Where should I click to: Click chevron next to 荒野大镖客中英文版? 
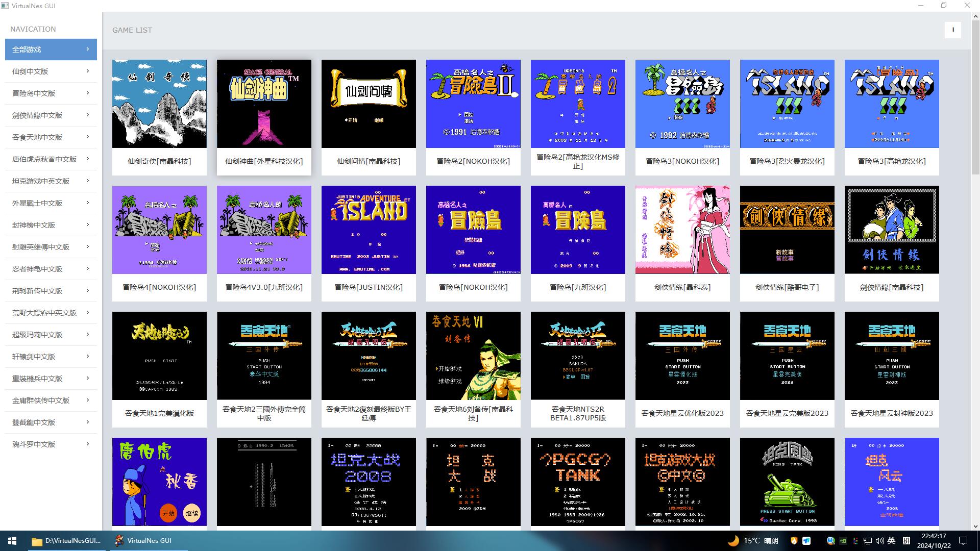pyautogui.click(x=88, y=312)
